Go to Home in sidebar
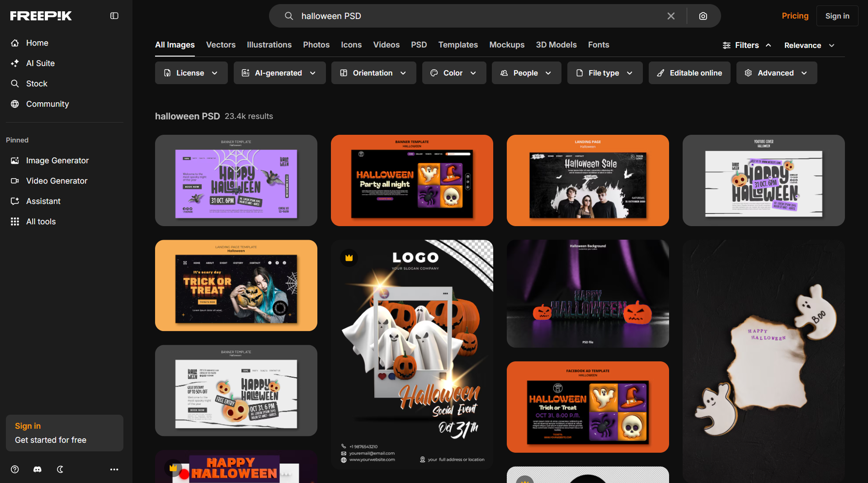 pyautogui.click(x=37, y=43)
